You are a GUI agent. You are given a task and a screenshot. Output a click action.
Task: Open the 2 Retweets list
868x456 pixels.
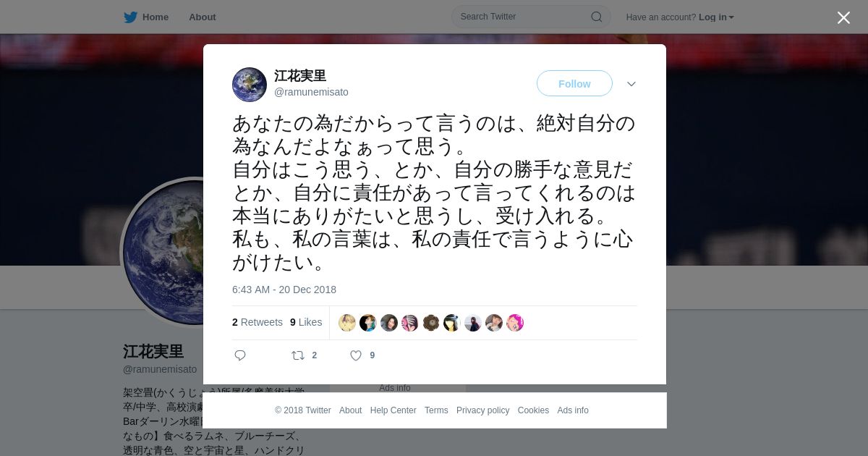coord(258,322)
